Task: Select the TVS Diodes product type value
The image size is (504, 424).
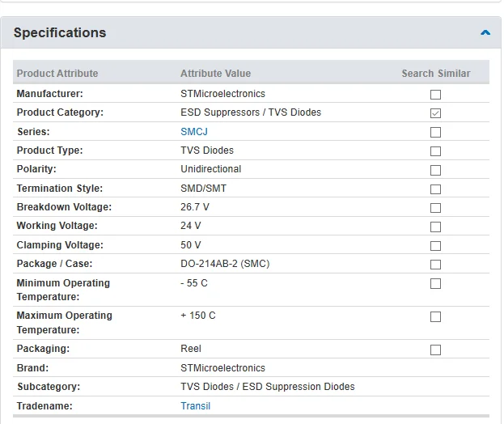Action: point(207,151)
